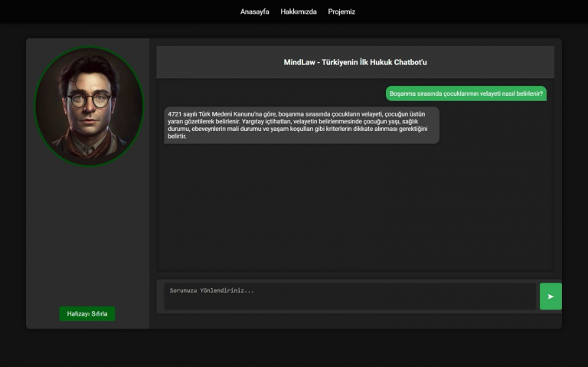
Task: Click the chatbot avatar portrait
Action: (89, 106)
